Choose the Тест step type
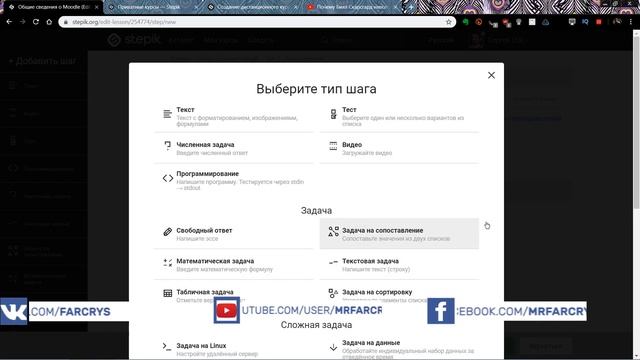 coord(399,116)
